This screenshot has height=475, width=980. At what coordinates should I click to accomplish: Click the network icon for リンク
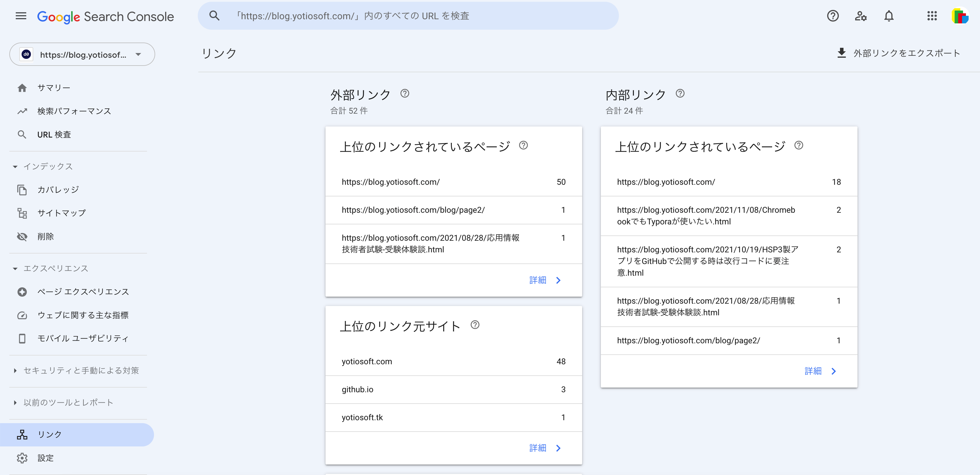pos(22,434)
